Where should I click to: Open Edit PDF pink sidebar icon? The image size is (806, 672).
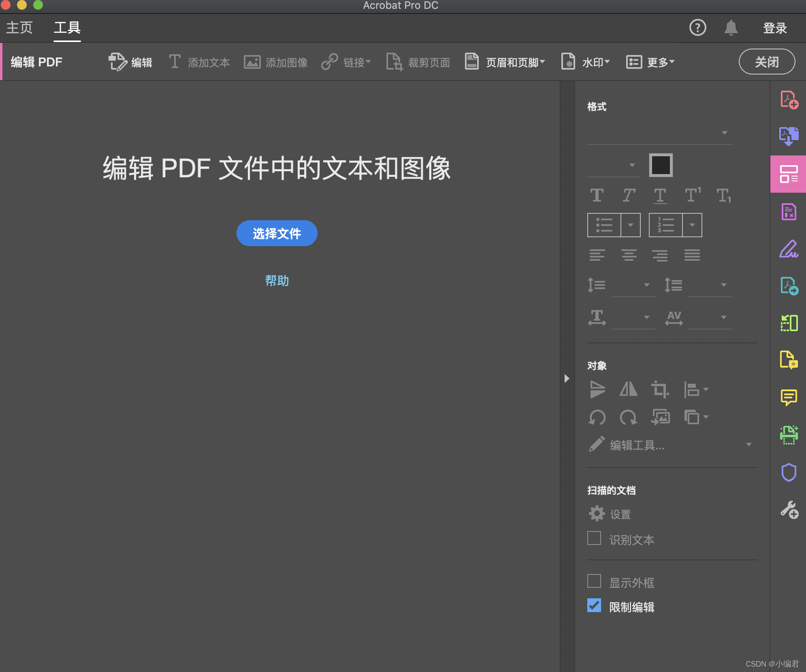788,174
